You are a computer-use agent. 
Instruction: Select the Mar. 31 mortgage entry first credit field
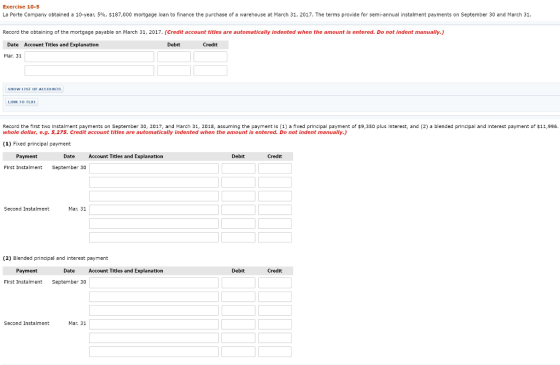[x=210, y=57]
